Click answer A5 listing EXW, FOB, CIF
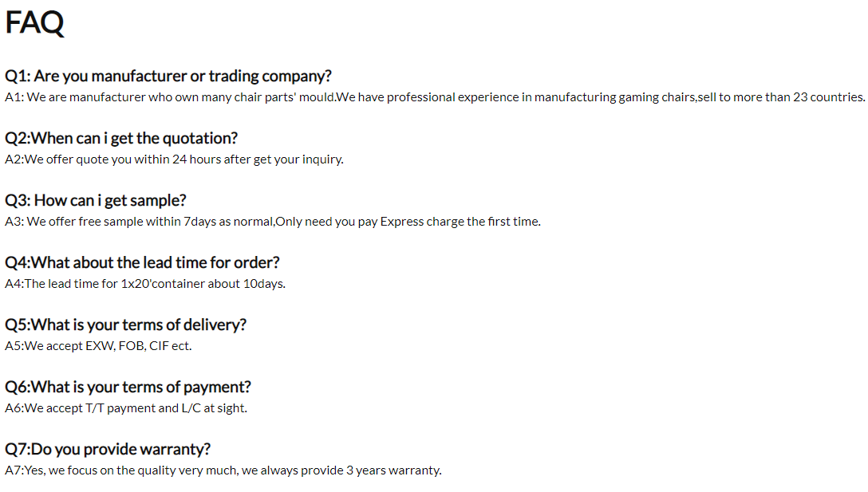The height and width of the screenshot is (492, 868). click(x=98, y=346)
